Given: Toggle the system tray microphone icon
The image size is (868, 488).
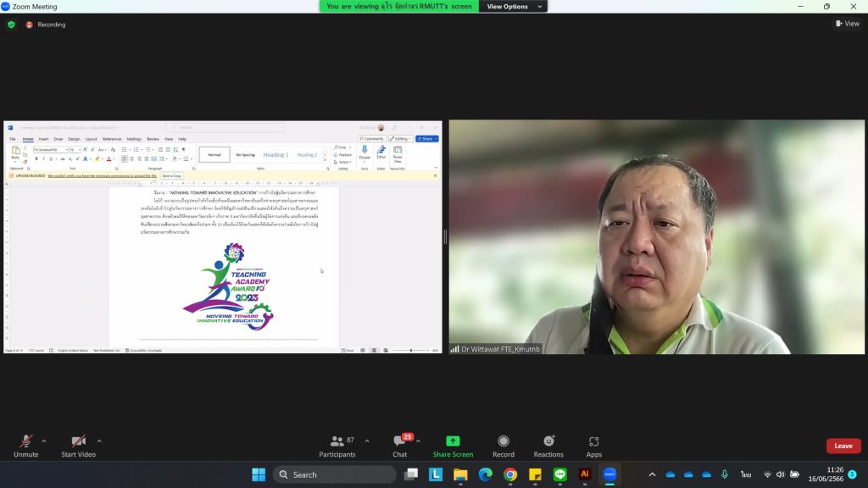Looking at the screenshot, I should click(x=725, y=474).
